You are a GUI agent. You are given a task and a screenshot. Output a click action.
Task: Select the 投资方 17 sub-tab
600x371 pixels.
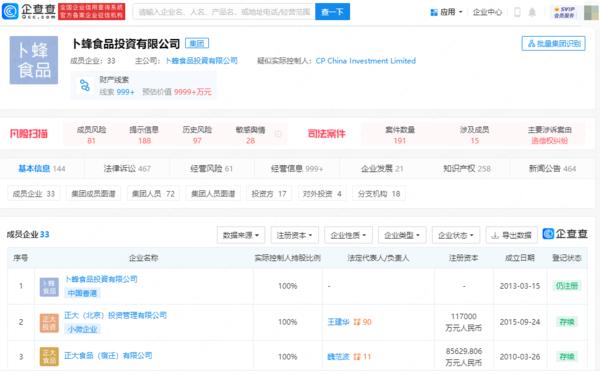pos(269,194)
